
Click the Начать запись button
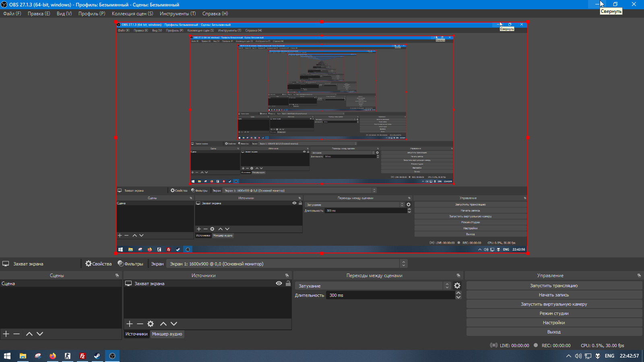coord(554,295)
